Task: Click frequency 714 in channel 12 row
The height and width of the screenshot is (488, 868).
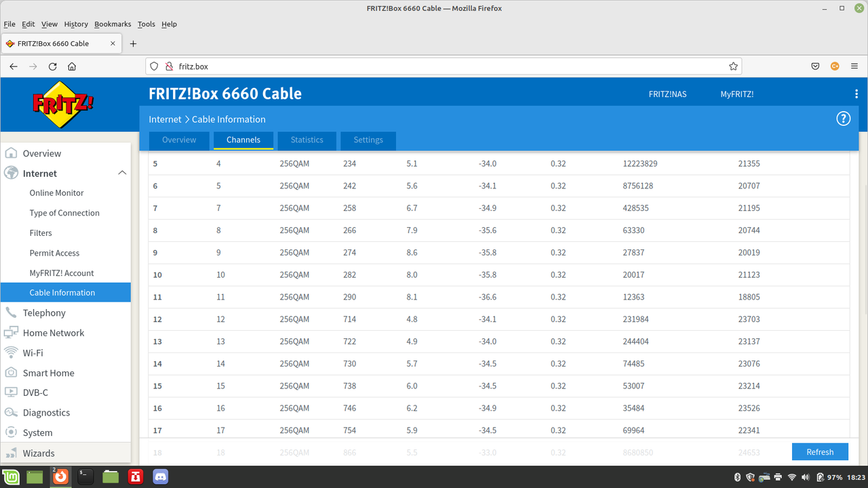Action: (349, 319)
